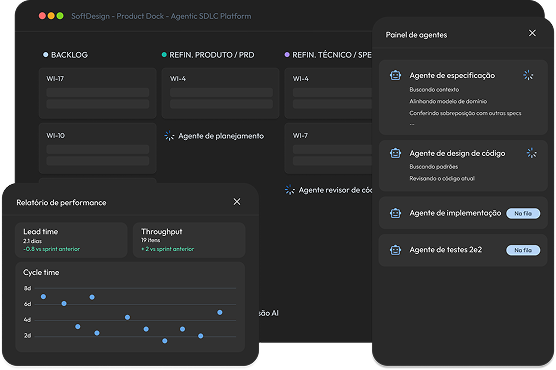The image size is (556, 370).
Task: Click the -0.8 vs sprint anterior text
Action: coord(51,249)
